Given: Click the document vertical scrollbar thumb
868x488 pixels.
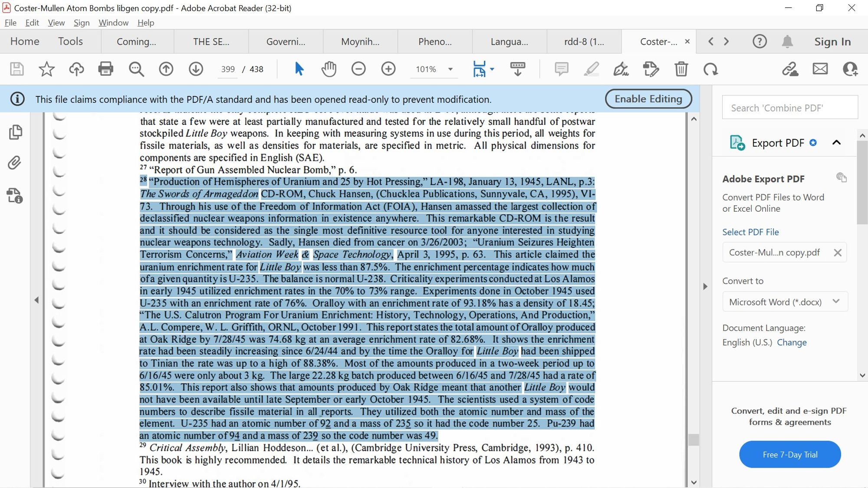Looking at the screenshot, I should (x=694, y=439).
